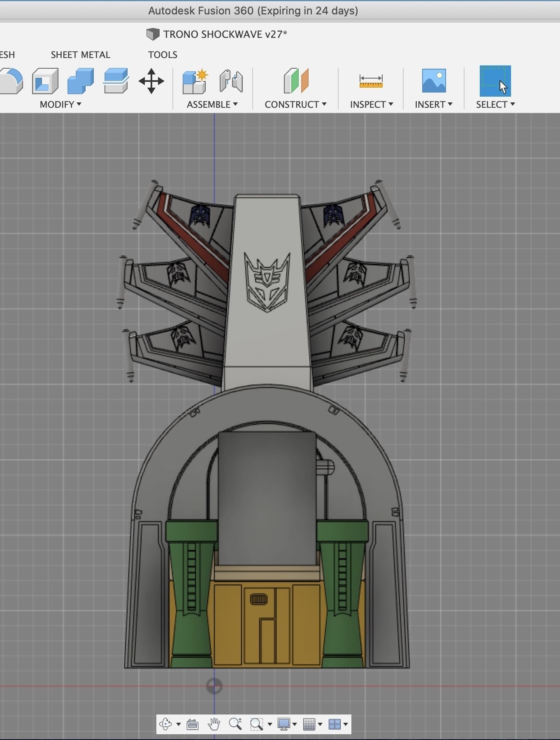
Task: Select the Orbit navigation tool
Action: coord(166,724)
